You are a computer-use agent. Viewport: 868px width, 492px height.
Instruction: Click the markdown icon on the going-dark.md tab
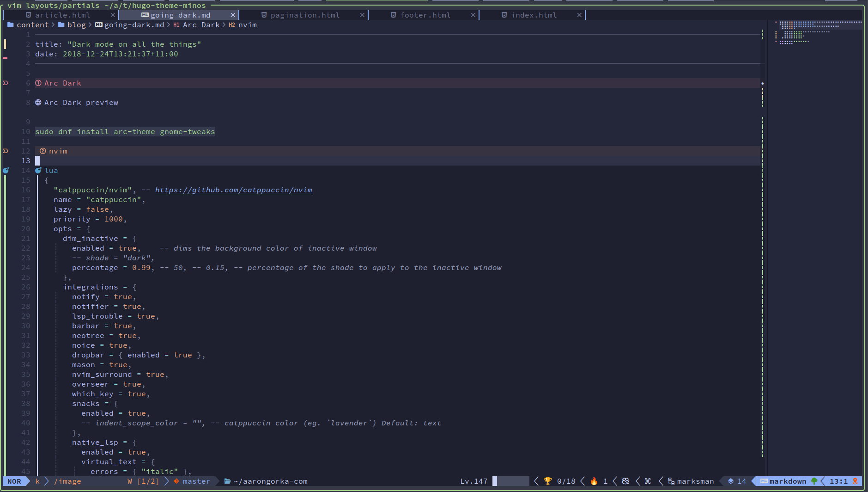point(146,15)
